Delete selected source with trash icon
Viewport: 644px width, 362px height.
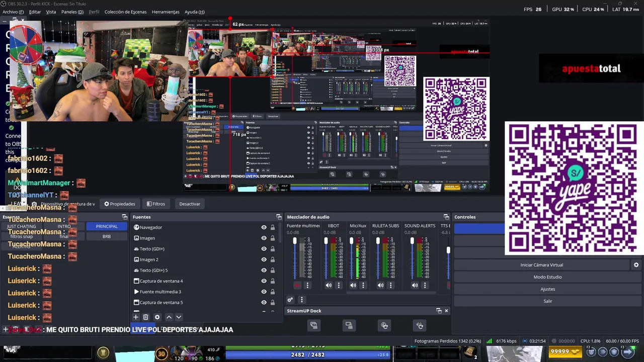145,317
